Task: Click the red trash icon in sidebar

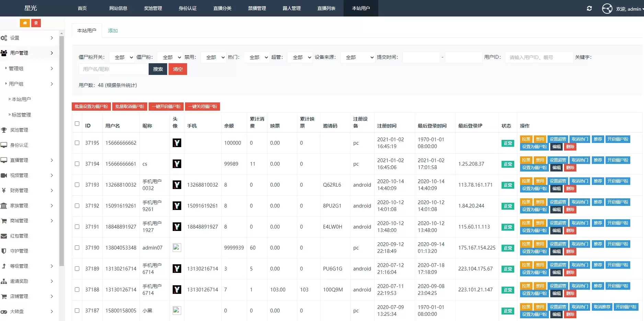Action: 36,23
